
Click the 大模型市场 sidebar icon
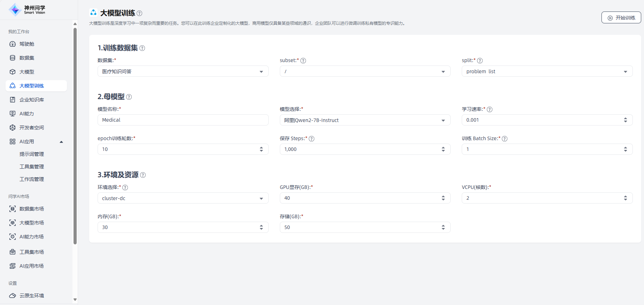(x=13, y=223)
